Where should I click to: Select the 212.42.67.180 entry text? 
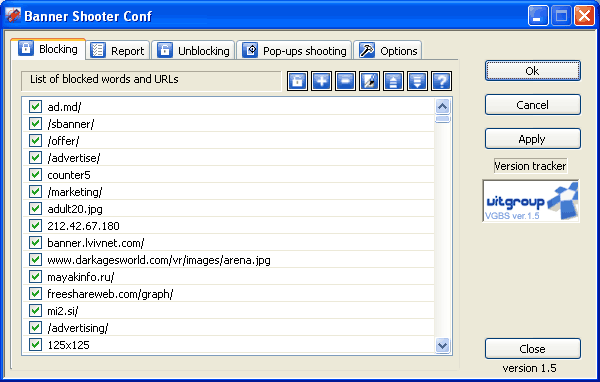(x=83, y=226)
